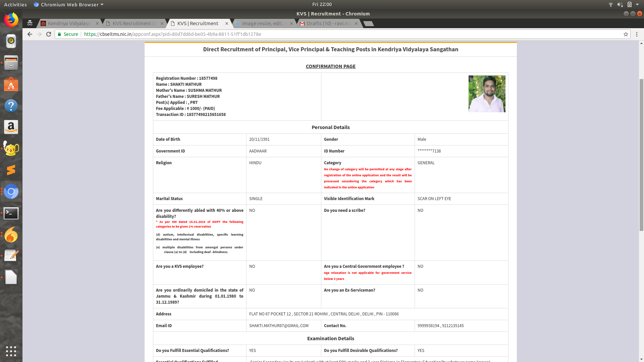Switch to Image resize, edit tab
This screenshot has width=644, height=362.
click(x=264, y=23)
